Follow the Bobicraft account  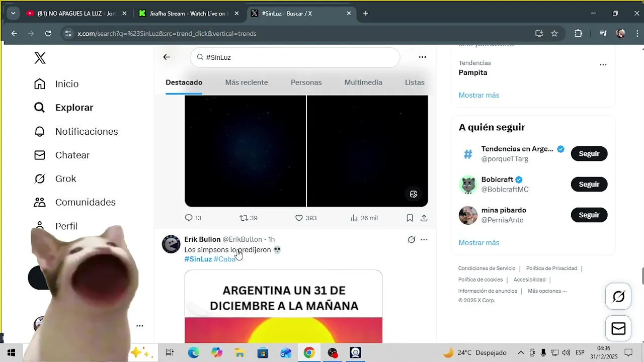(x=589, y=185)
